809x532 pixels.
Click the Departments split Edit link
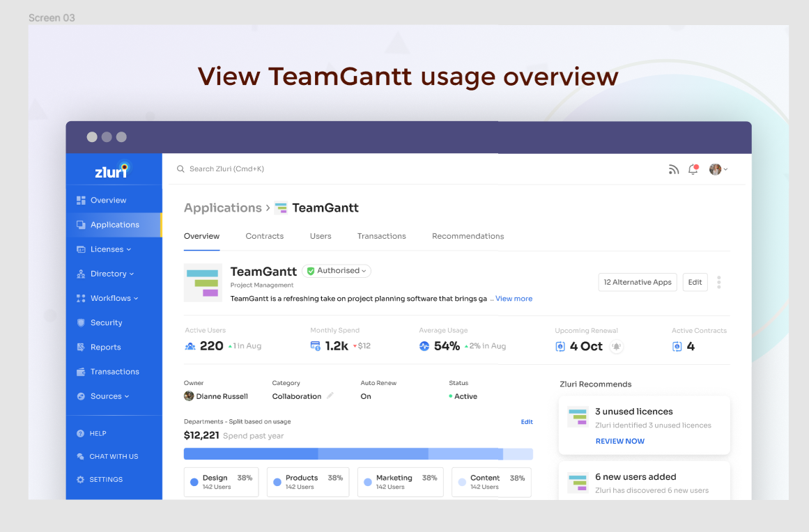point(527,422)
